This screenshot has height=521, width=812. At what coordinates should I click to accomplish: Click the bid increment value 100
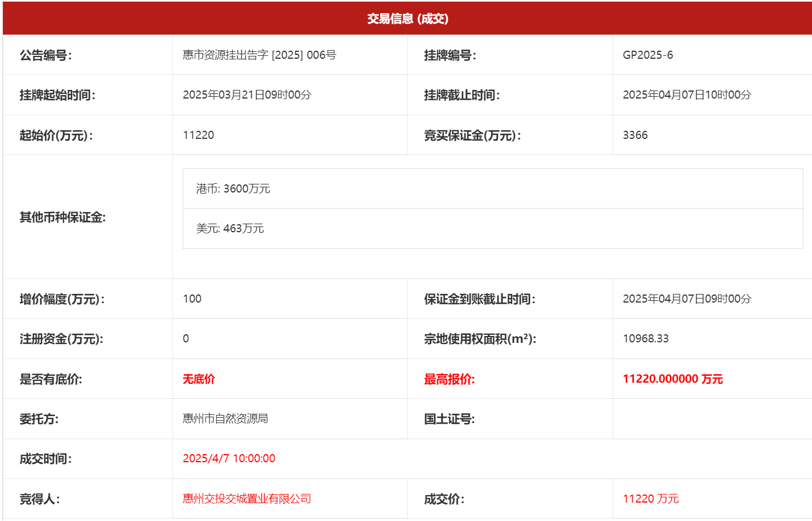(x=192, y=299)
